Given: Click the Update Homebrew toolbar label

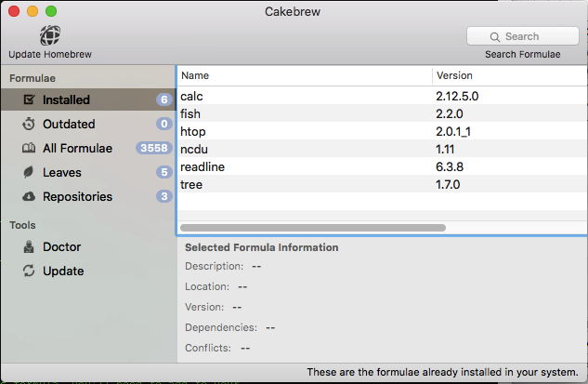Looking at the screenshot, I should (50, 55).
